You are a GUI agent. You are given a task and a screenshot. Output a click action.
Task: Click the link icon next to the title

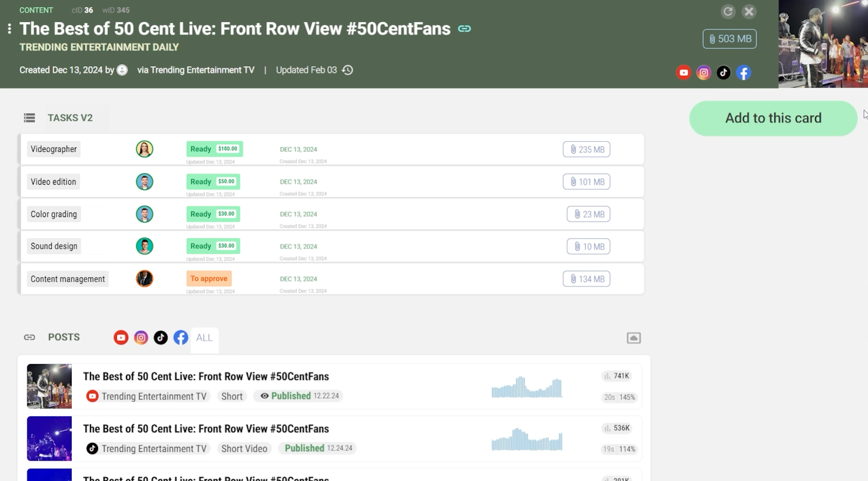pyautogui.click(x=464, y=29)
